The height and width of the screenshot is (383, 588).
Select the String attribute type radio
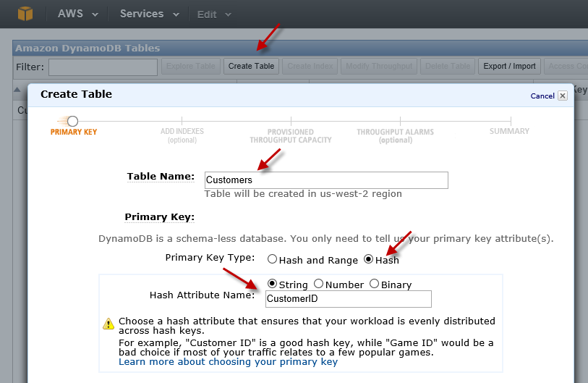point(272,284)
